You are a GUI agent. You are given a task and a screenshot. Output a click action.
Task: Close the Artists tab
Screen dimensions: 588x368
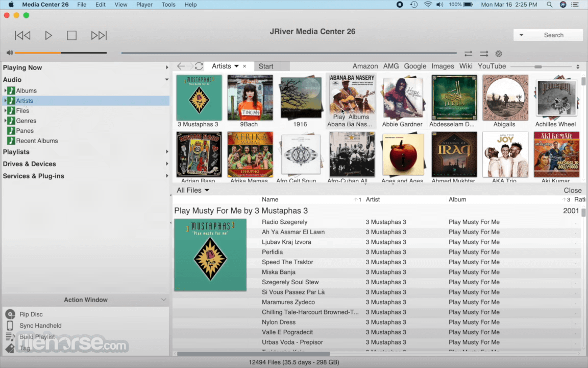244,66
